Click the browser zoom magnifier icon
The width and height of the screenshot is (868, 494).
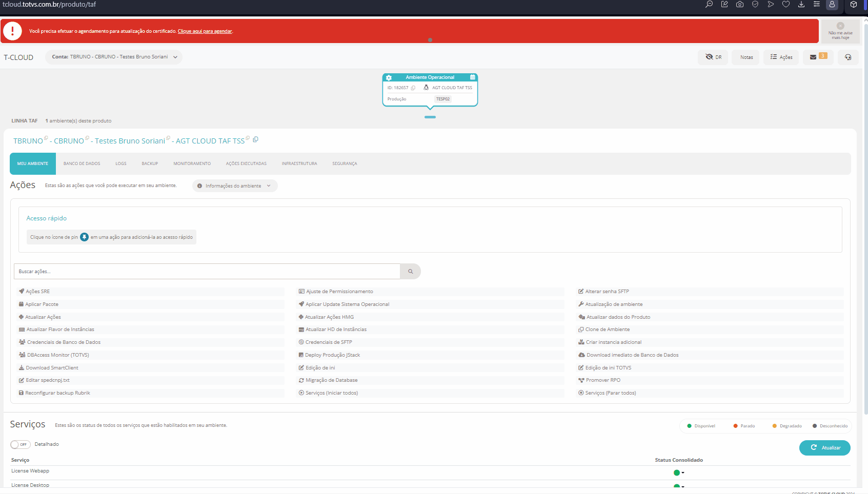709,4
